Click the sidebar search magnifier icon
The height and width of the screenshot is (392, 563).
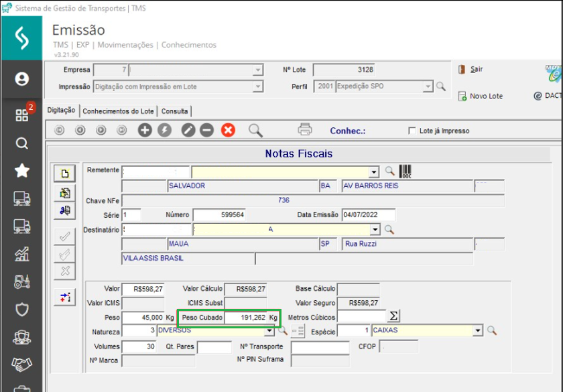point(21,143)
